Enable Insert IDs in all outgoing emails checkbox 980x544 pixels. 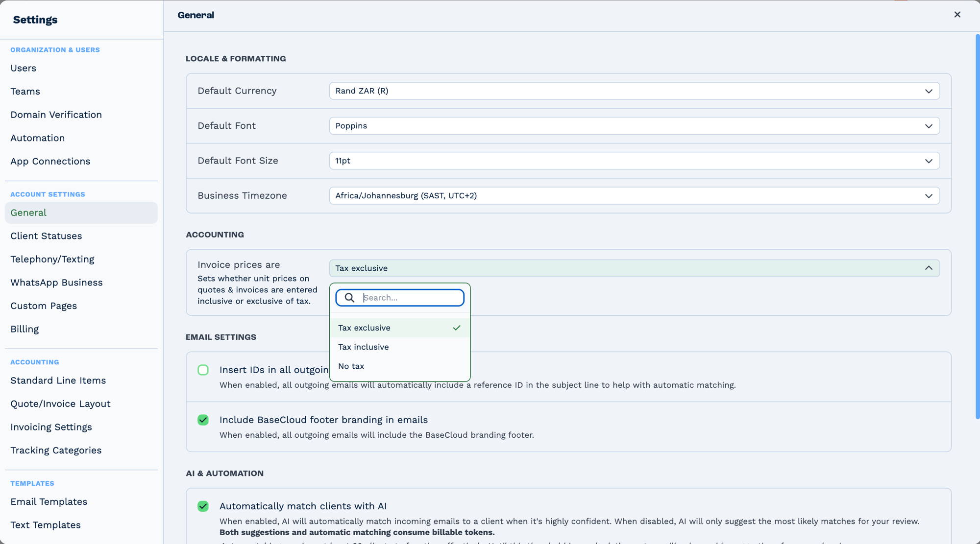coord(203,370)
